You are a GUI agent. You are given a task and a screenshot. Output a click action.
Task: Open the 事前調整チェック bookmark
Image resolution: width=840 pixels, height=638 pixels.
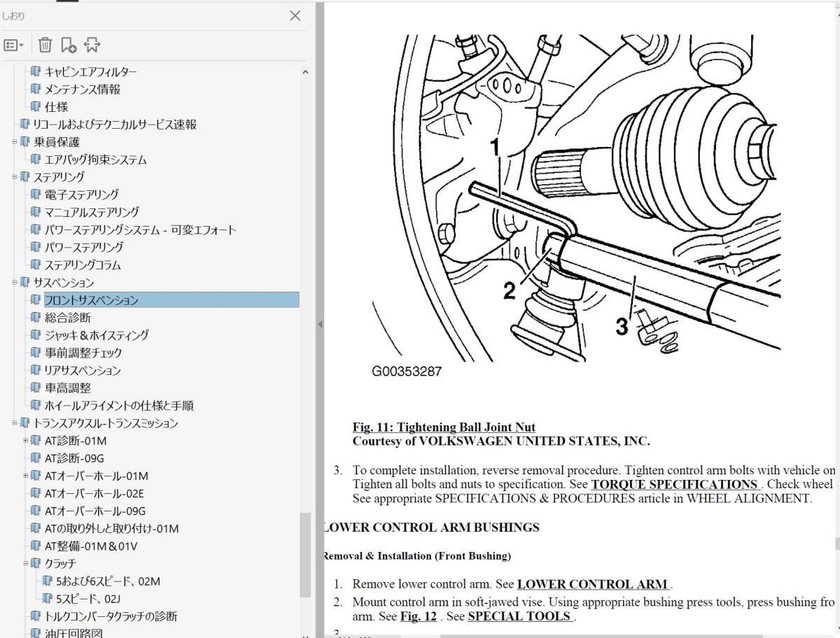coord(83,353)
